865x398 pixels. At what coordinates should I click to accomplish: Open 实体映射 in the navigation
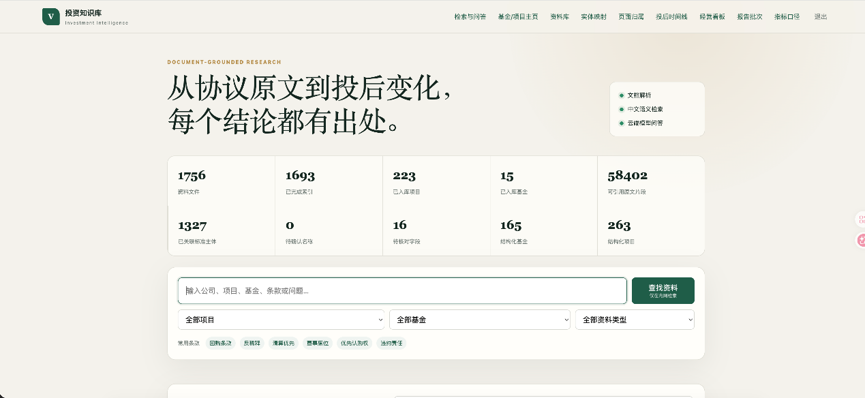pyautogui.click(x=593, y=17)
